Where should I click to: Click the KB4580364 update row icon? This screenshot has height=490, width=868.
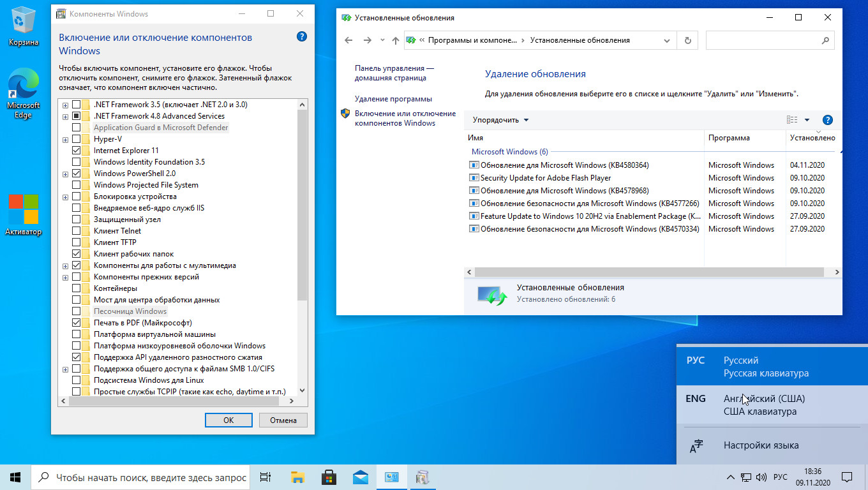474,165
